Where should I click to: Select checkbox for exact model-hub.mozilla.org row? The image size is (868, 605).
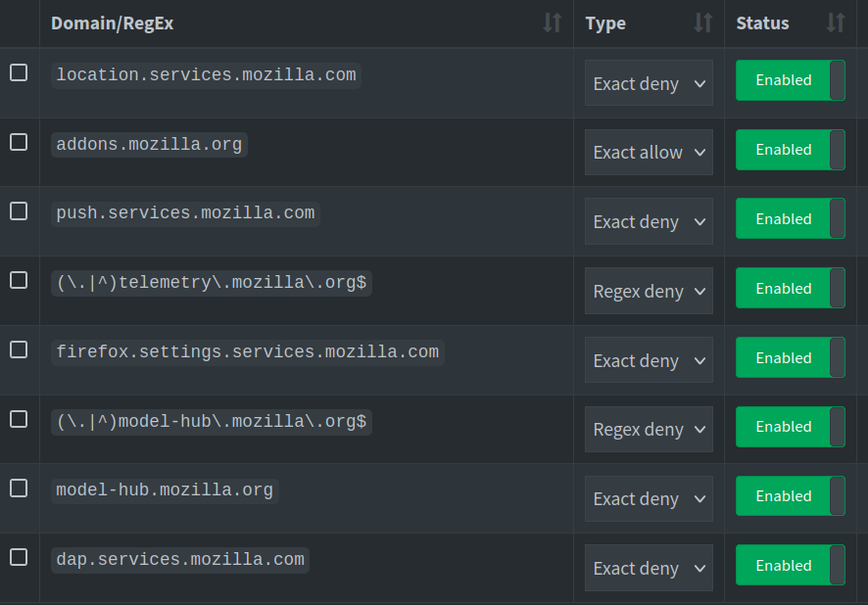click(19, 489)
